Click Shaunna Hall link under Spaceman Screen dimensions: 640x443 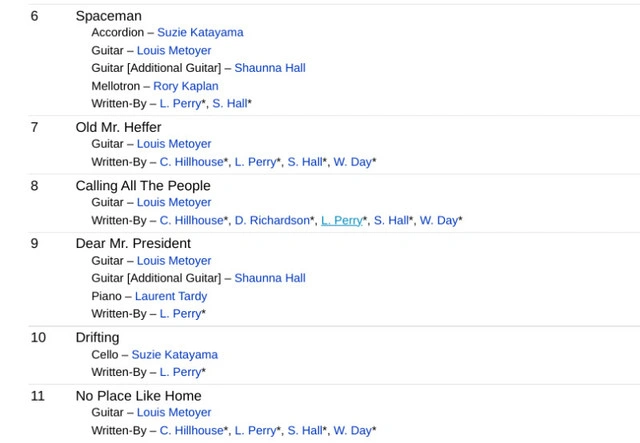pyautogui.click(x=270, y=68)
